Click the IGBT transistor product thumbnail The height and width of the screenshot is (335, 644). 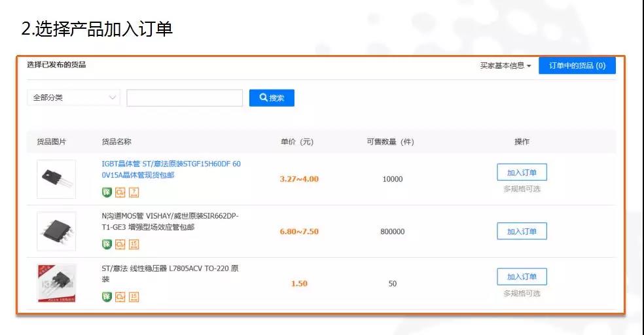(x=56, y=179)
